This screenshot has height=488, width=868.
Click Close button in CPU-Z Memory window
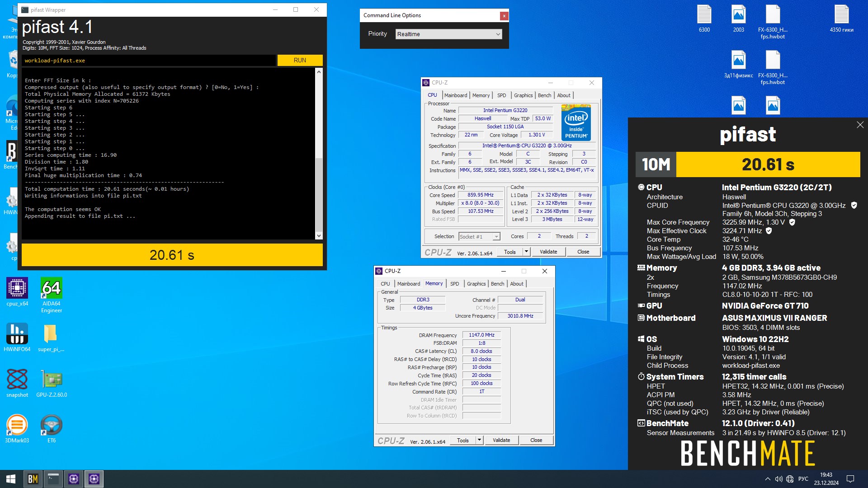(x=536, y=440)
